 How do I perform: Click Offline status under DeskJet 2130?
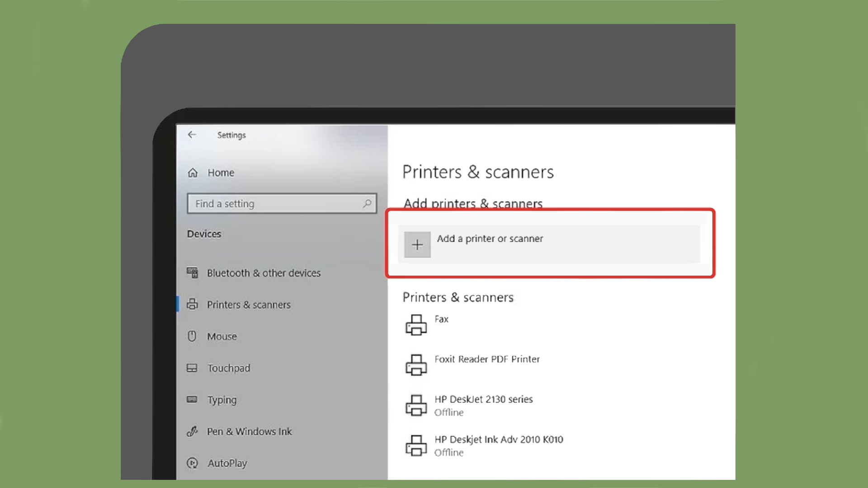pyautogui.click(x=449, y=413)
